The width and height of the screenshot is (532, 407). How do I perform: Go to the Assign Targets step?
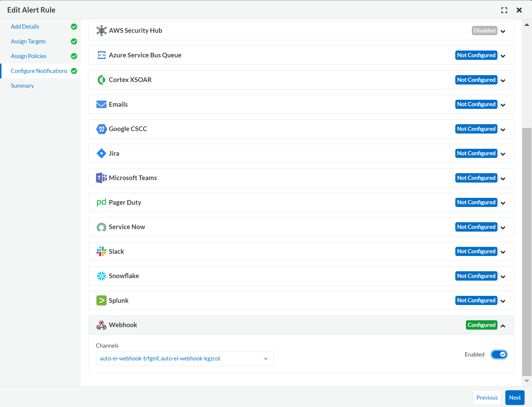[x=28, y=41]
